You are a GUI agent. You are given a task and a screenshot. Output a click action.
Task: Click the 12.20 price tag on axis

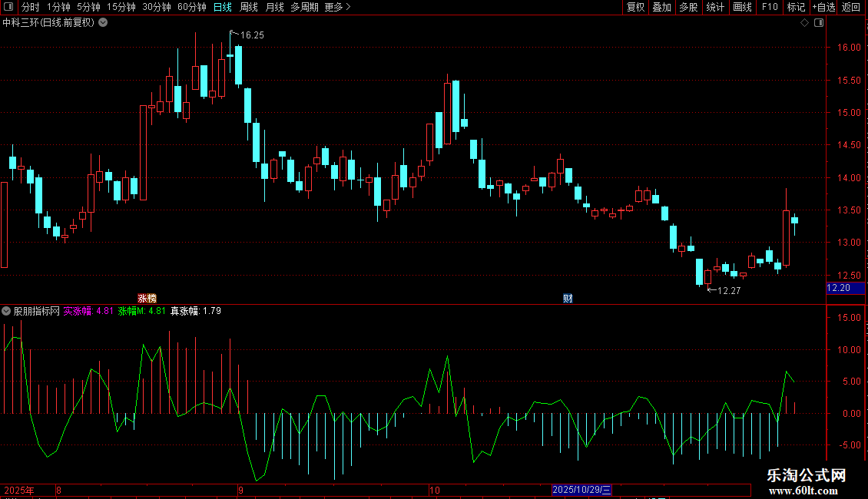845,288
